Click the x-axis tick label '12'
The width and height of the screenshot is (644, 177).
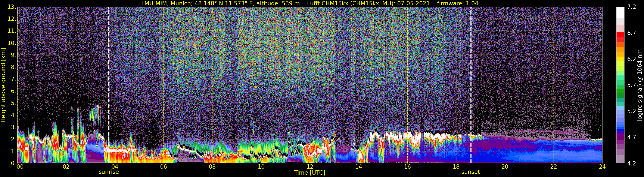[310, 167]
